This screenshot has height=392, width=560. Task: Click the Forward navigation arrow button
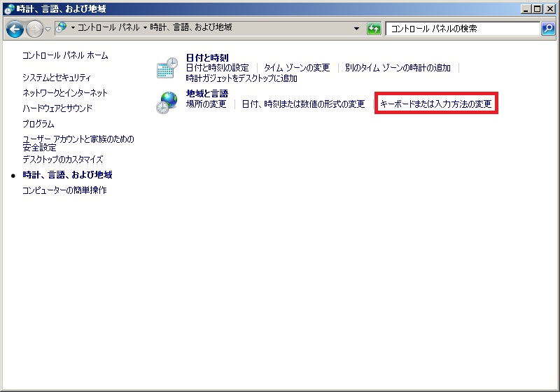coord(34,29)
